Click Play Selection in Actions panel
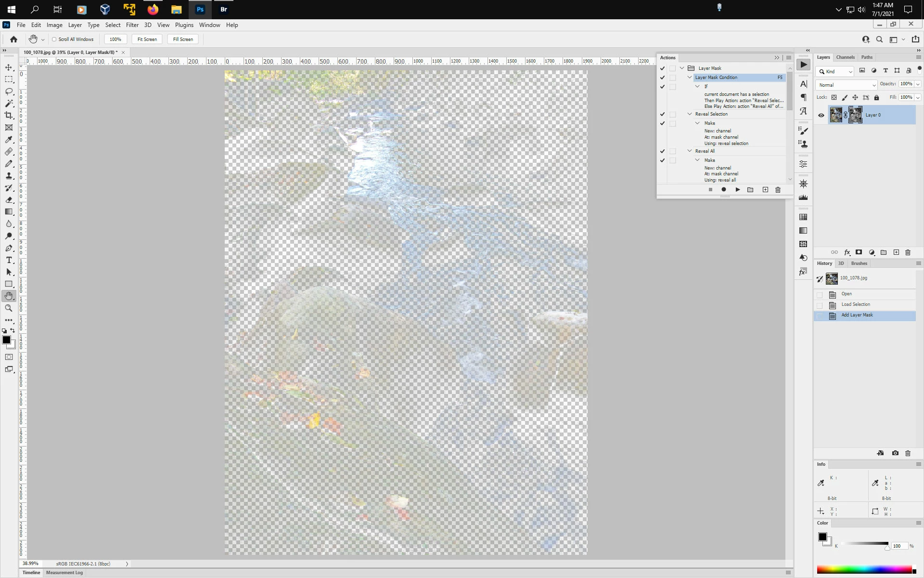The height and width of the screenshot is (578, 924). point(737,190)
